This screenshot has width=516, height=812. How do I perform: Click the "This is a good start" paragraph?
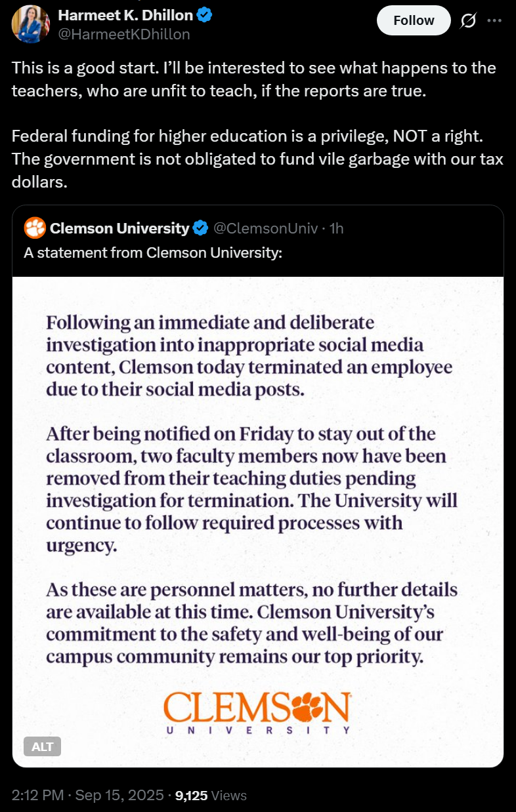click(254, 79)
